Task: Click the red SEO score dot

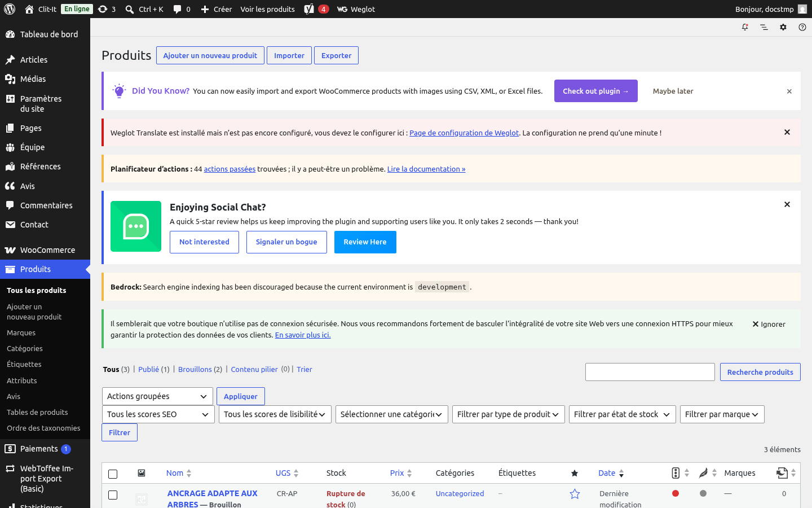Action: click(x=676, y=493)
